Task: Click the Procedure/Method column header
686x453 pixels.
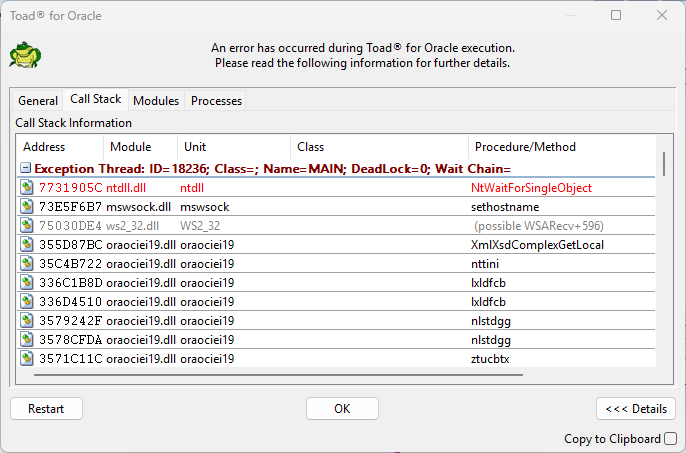Action: [562, 147]
